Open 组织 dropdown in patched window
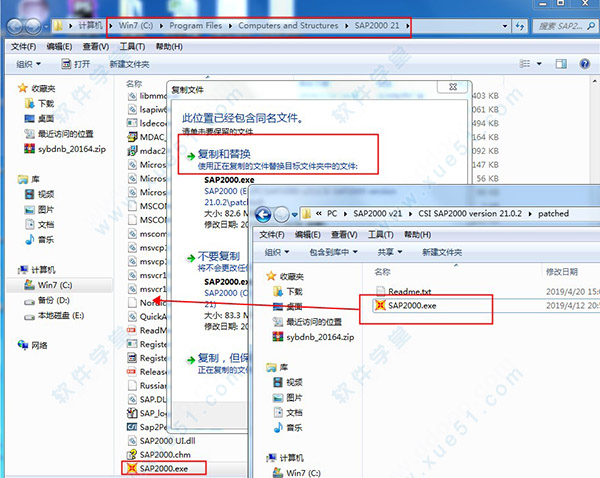 [277, 252]
